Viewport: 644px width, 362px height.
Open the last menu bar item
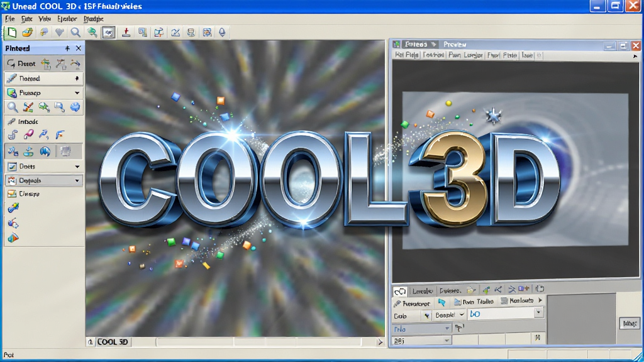click(x=94, y=19)
